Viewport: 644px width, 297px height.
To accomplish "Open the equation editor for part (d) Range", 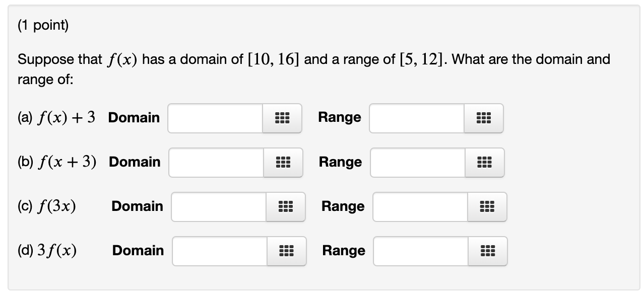I will coord(488,251).
